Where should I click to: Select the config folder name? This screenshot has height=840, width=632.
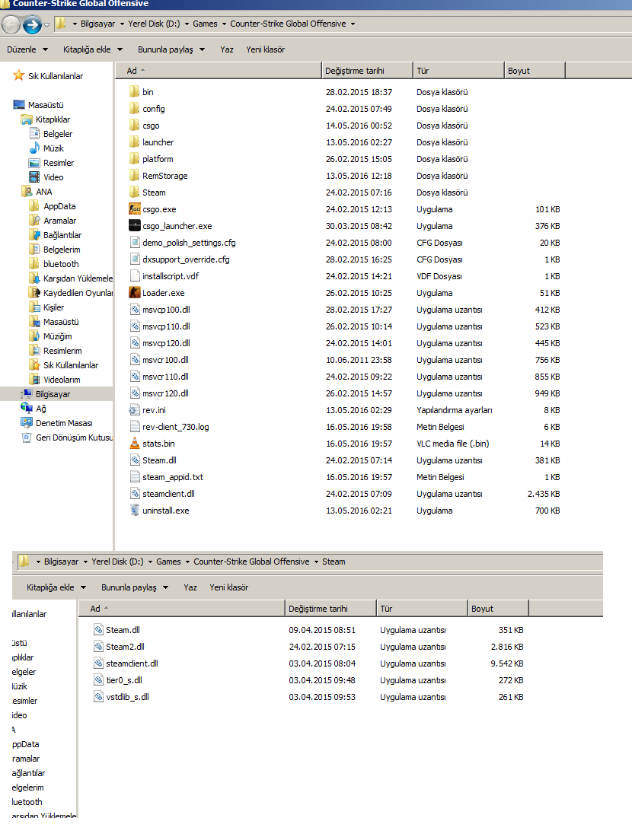154,109
